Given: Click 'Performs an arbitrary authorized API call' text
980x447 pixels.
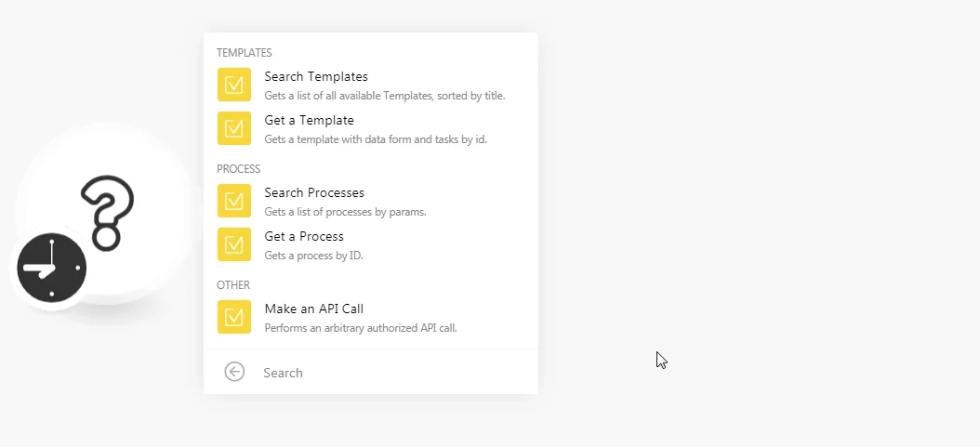Looking at the screenshot, I should click(x=361, y=328).
